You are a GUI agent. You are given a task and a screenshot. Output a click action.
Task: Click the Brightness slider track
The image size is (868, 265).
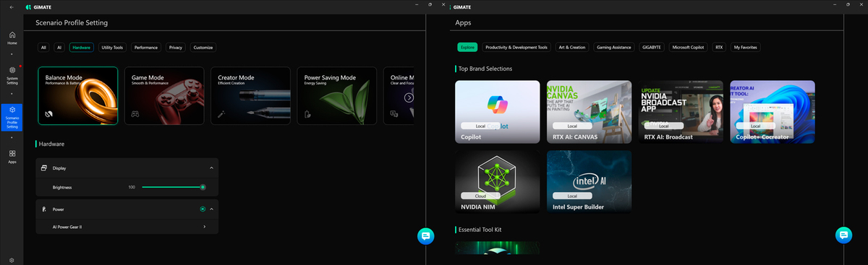tap(173, 187)
